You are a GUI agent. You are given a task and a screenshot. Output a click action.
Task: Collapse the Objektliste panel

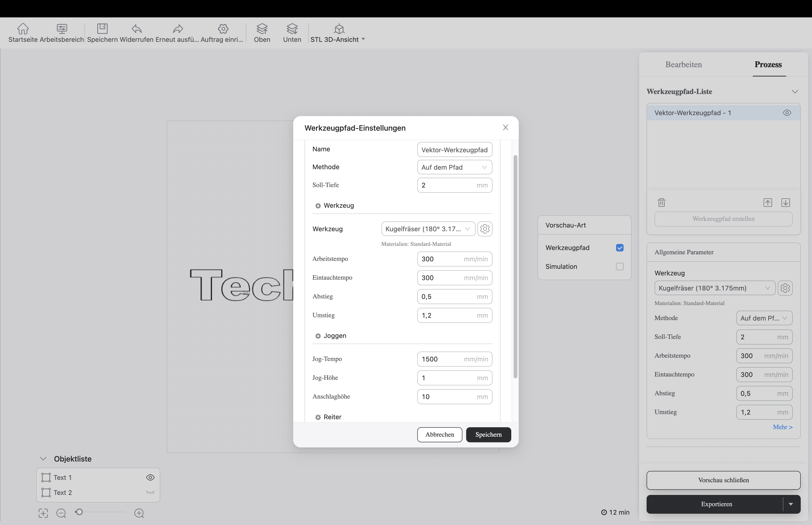(x=43, y=459)
